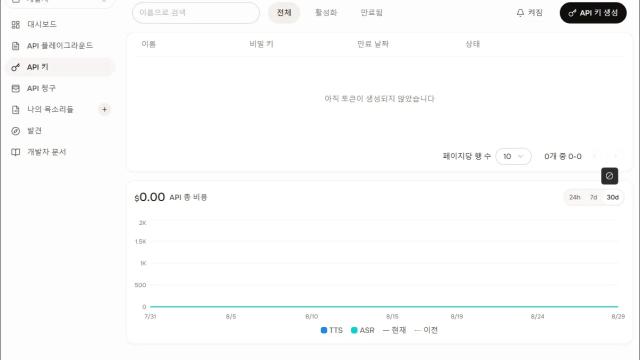Open the rows-per-page 10 dropdown
Screen dimensions: 640x360
(x=513, y=156)
